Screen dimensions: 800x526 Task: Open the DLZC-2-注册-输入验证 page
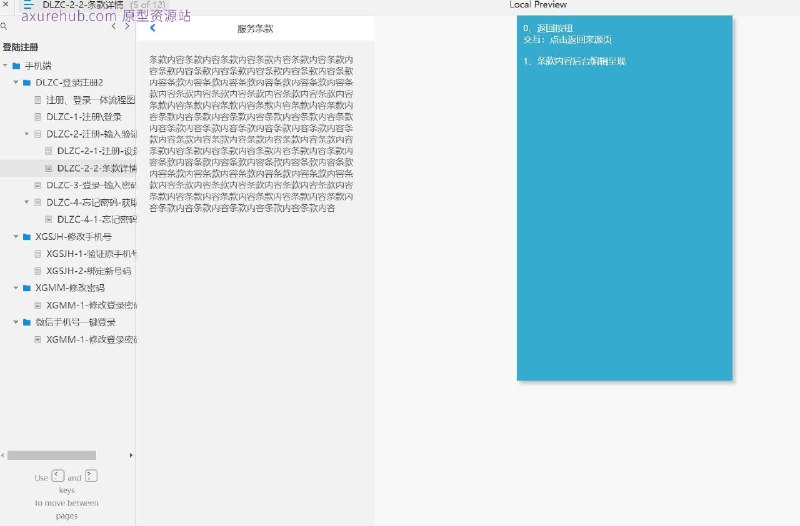(x=91, y=134)
